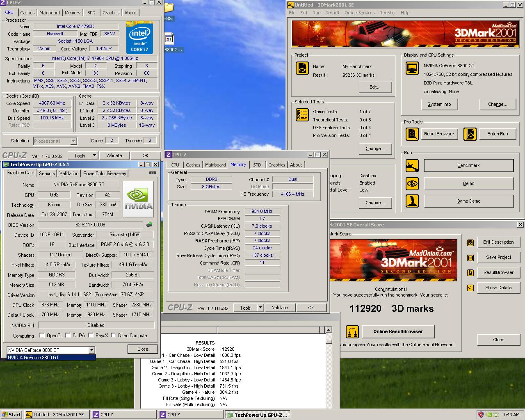The image size is (525, 420).
Task: Click the Batch Run button
Action: click(x=498, y=134)
